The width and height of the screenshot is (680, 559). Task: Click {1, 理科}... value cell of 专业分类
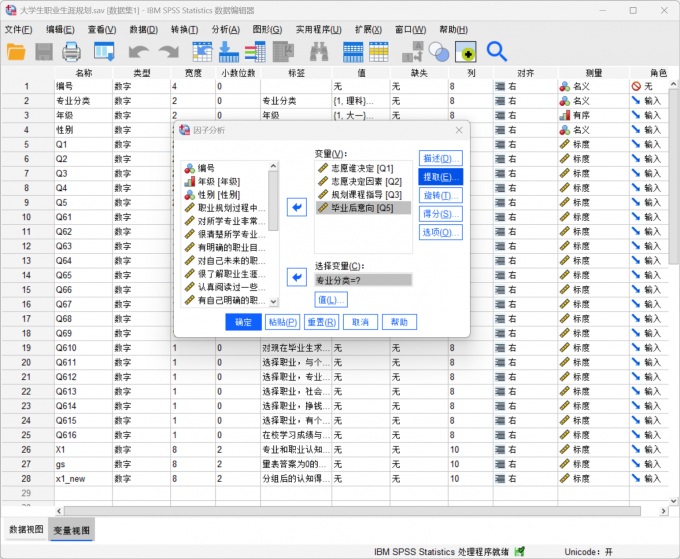click(361, 101)
